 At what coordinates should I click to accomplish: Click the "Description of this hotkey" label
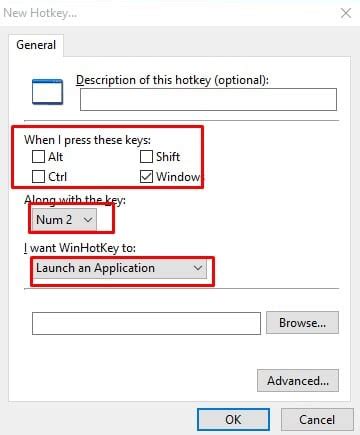tap(172, 80)
